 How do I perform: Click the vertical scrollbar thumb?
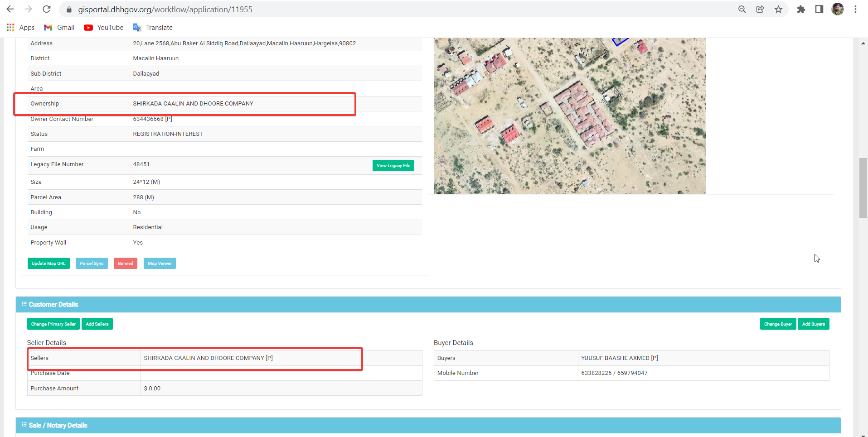point(863,188)
